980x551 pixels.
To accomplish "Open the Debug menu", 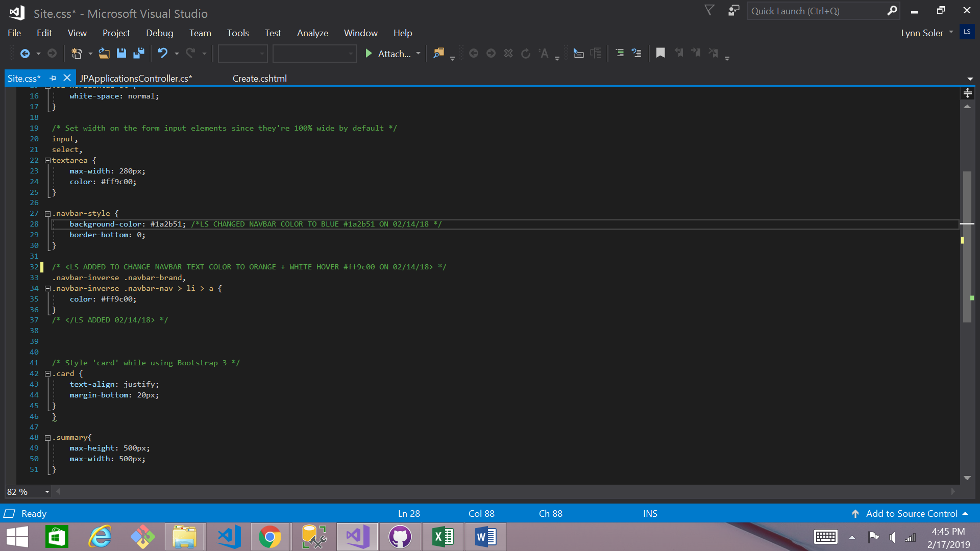I will click(159, 33).
